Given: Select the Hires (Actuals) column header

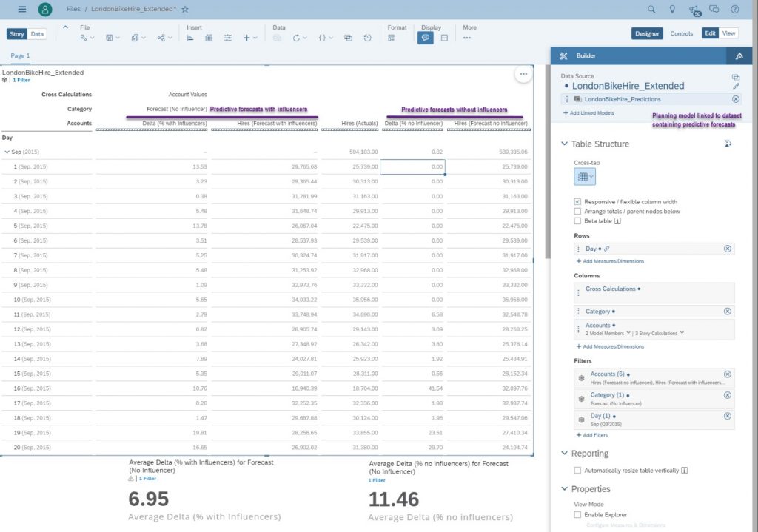Looking at the screenshot, I should [x=360, y=124].
